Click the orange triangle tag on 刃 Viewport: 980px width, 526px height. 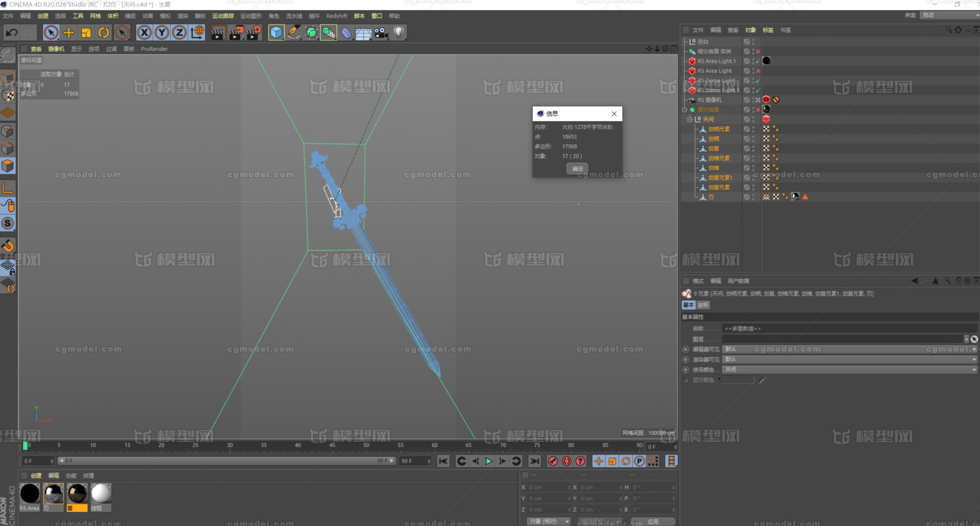click(805, 197)
